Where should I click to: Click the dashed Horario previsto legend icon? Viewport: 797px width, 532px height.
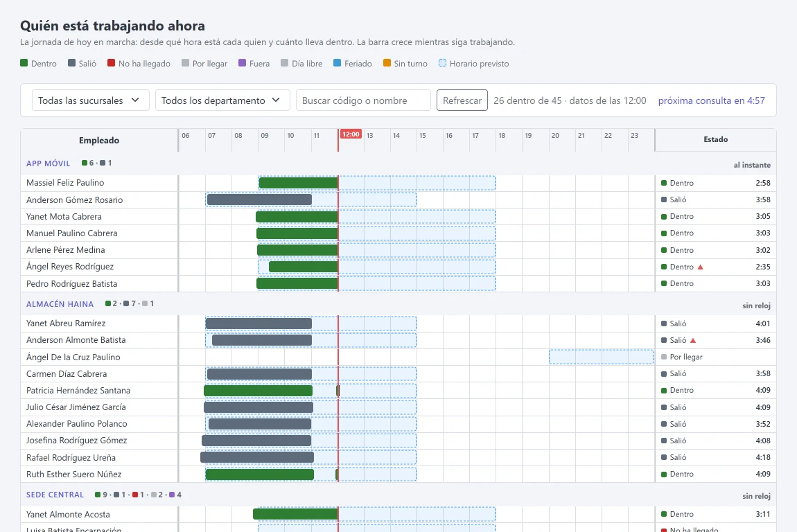pyautogui.click(x=442, y=63)
